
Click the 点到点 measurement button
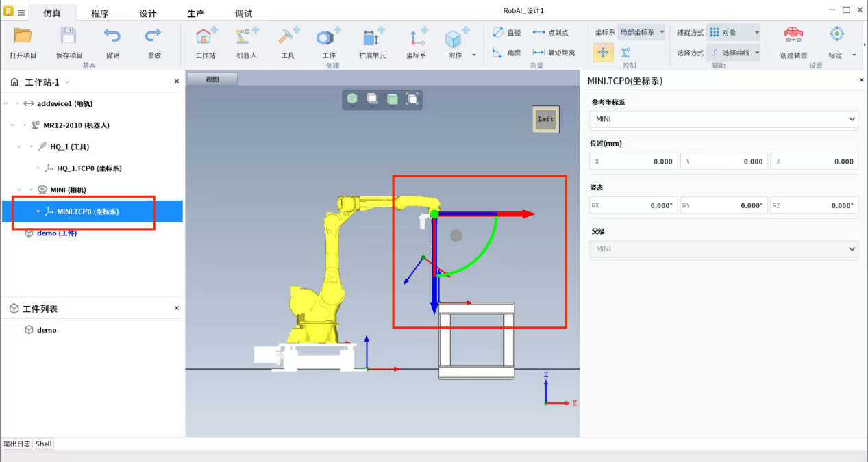(550, 32)
